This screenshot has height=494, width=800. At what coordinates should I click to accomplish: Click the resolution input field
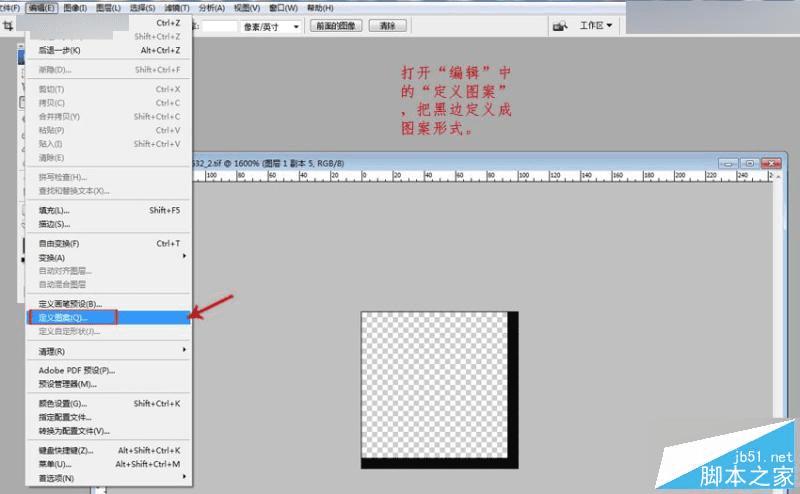219,27
